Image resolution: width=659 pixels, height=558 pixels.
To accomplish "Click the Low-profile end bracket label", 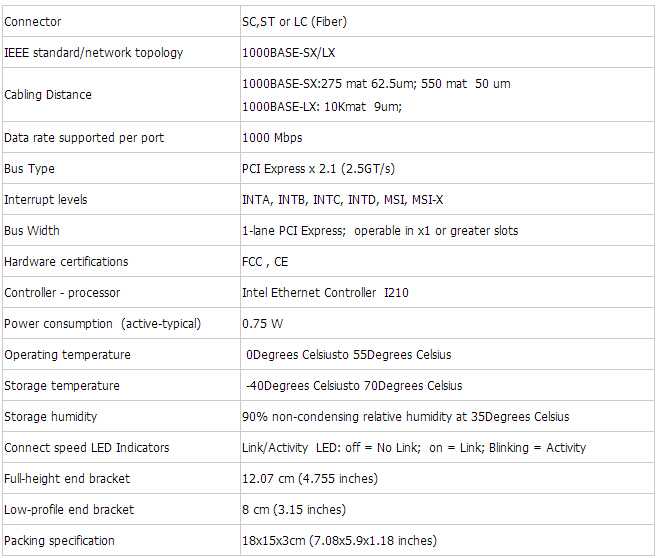I will [69, 510].
